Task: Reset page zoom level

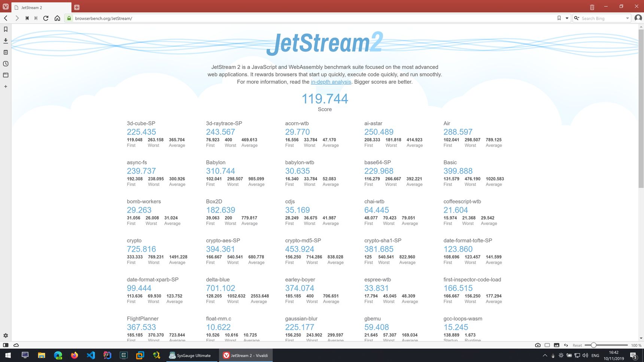Action: pos(577,345)
